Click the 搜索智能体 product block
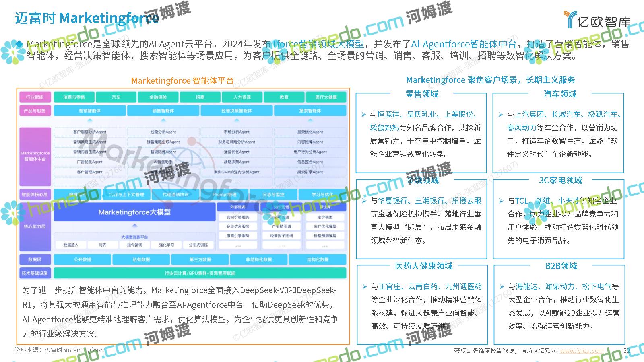The height and width of the screenshot is (362, 644). [310, 111]
